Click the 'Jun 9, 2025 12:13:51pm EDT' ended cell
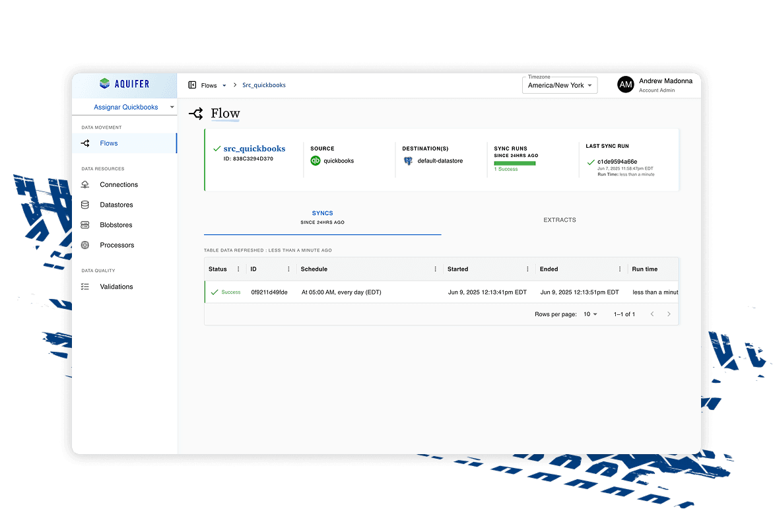773x532 pixels. pyautogui.click(x=580, y=292)
